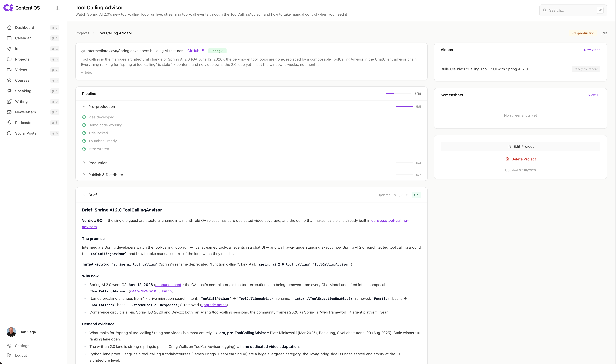
Task: Expand the Notes disclosure triangle
Action: [82, 73]
